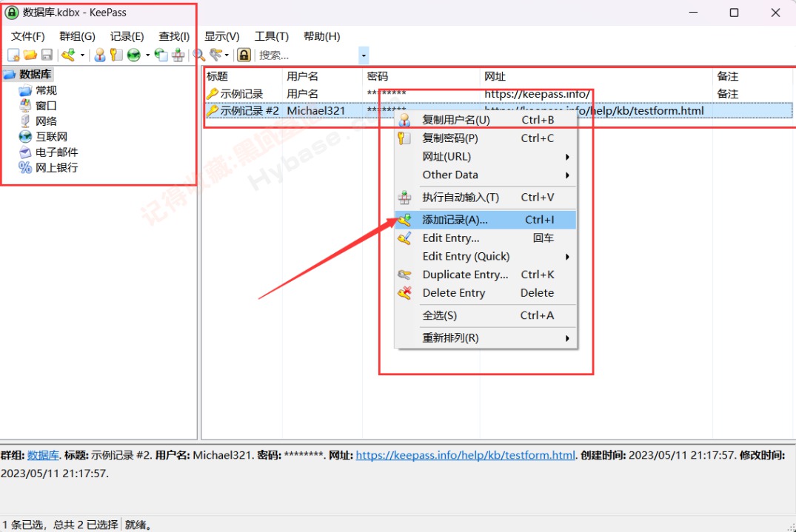Viewport: 796px width, 532px height.
Task: Click into the 搜索 quick search field
Action: [307, 55]
